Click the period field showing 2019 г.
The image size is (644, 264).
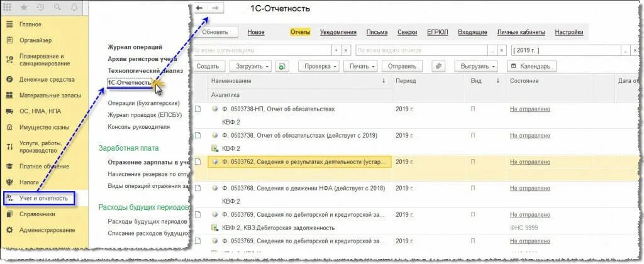tap(566, 50)
